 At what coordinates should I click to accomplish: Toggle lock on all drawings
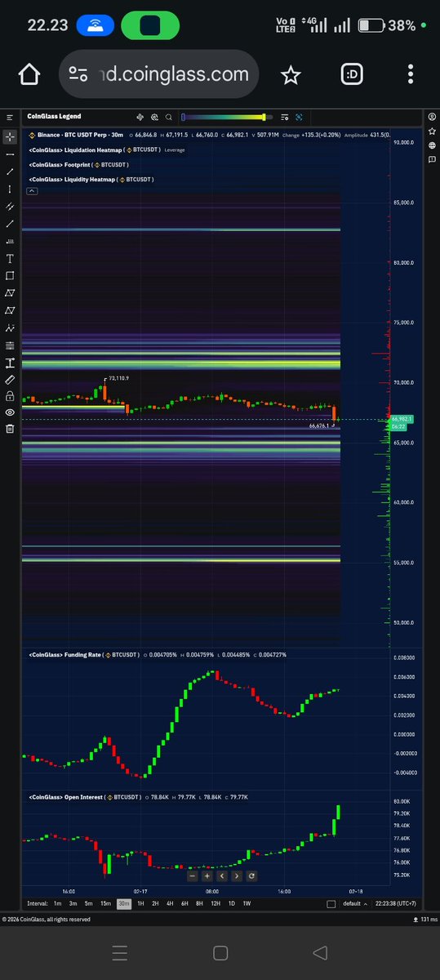coord(9,396)
